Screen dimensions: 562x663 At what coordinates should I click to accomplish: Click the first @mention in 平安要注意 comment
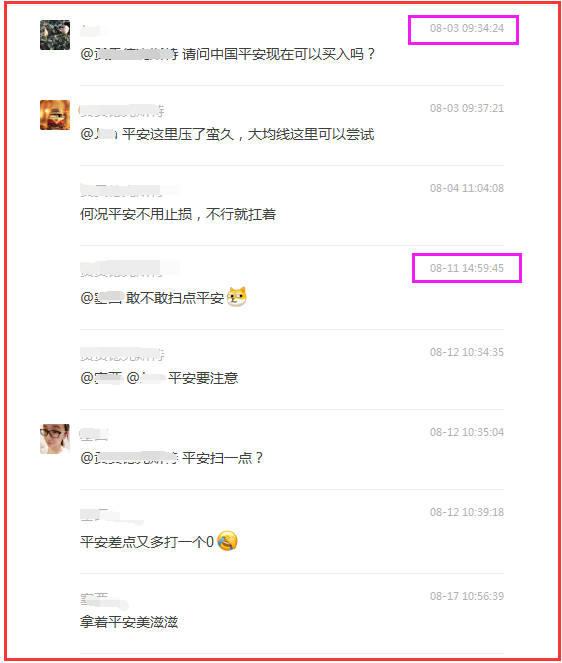tap(101, 378)
